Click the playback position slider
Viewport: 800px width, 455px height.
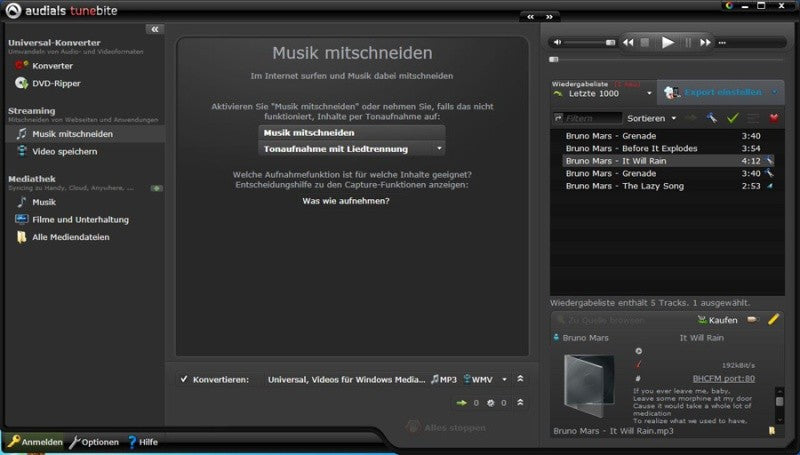[x=666, y=60]
